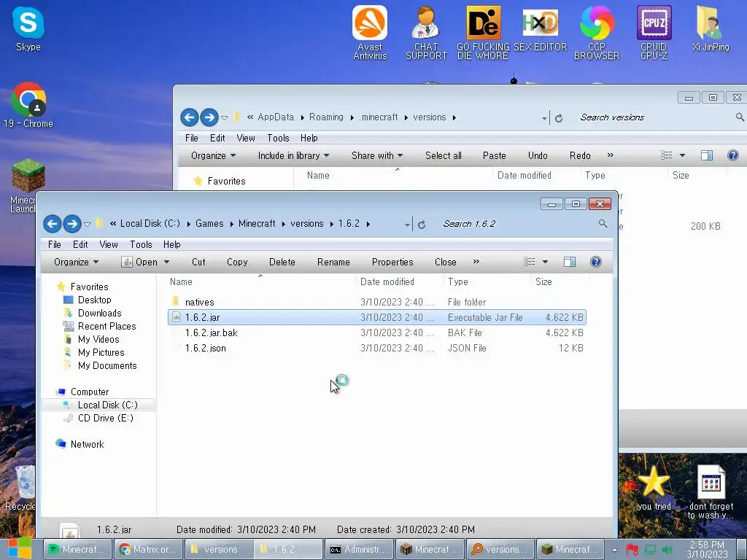Click the search magnifier in the 1.6.2 window
This screenshot has height=560, width=747.
(x=603, y=223)
